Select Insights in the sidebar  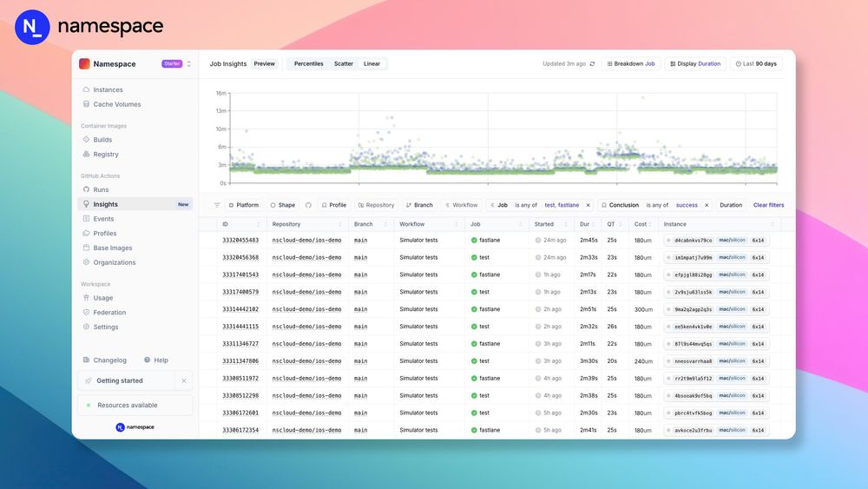[x=135, y=204]
